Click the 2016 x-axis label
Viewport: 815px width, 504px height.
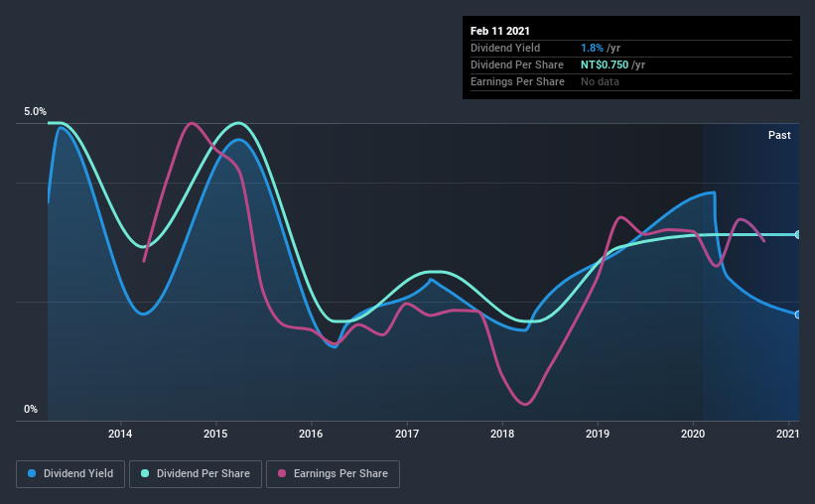pyautogui.click(x=311, y=434)
